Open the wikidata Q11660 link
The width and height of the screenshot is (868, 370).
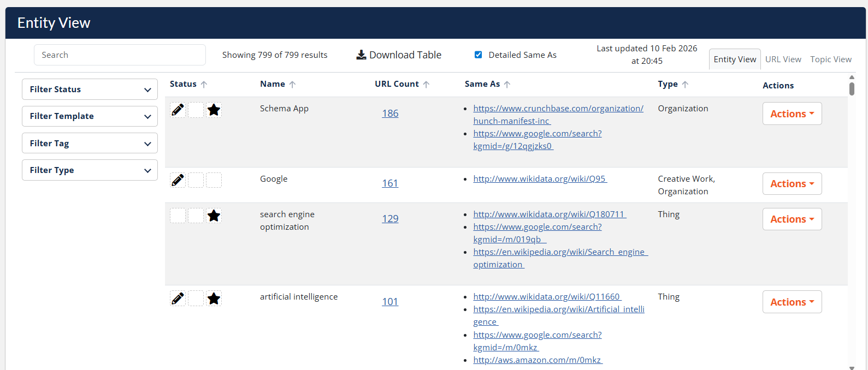coord(547,297)
